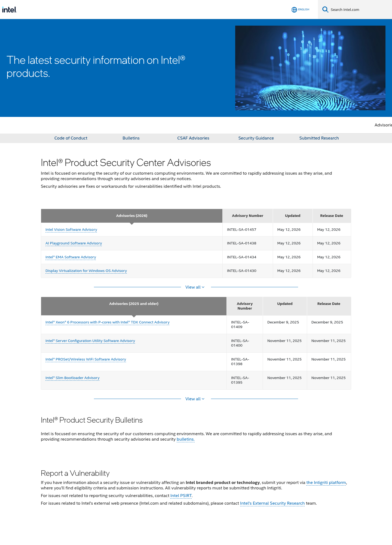392x545 pixels.
Task: Click the Advisories (2025 and older) header
Action: pyautogui.click(x=134, y=306)
